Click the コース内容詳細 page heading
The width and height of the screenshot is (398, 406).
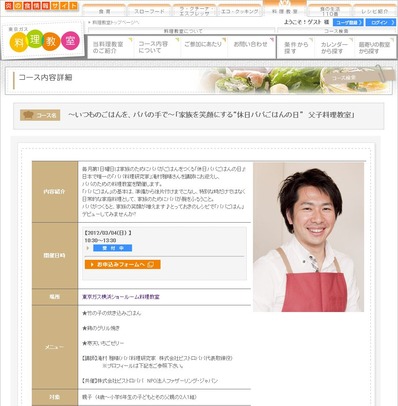(x=45, y=77)
